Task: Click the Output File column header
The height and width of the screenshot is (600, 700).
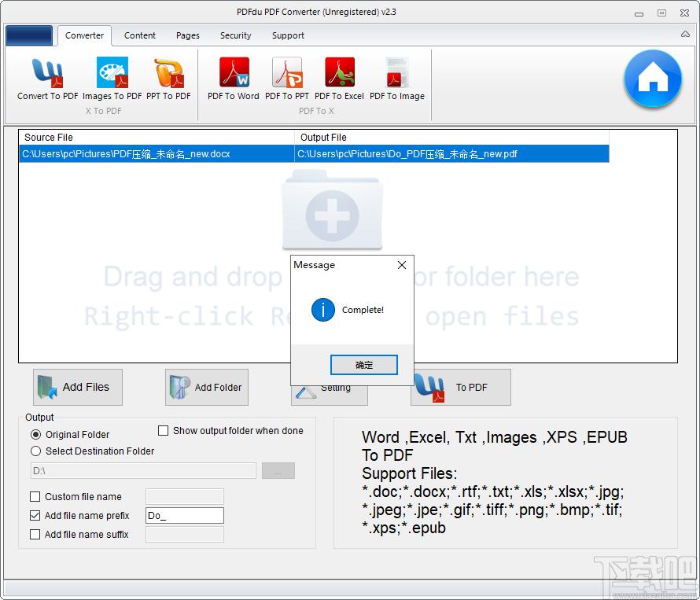Action: point(451,137)
